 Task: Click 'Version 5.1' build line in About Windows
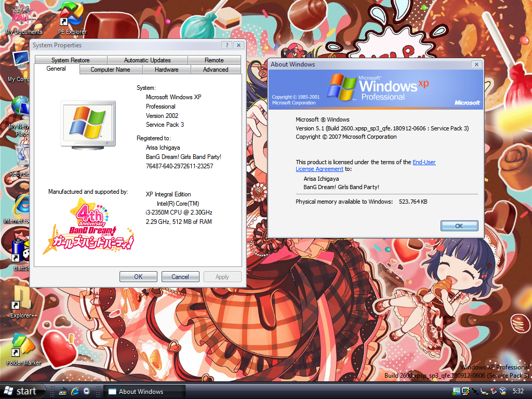(382, 129)
